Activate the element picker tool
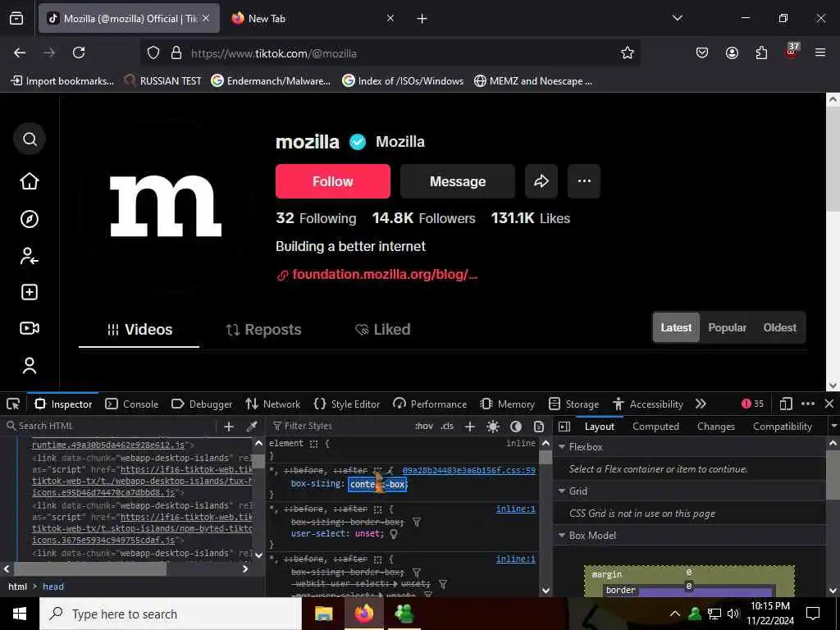 [13, 404]
